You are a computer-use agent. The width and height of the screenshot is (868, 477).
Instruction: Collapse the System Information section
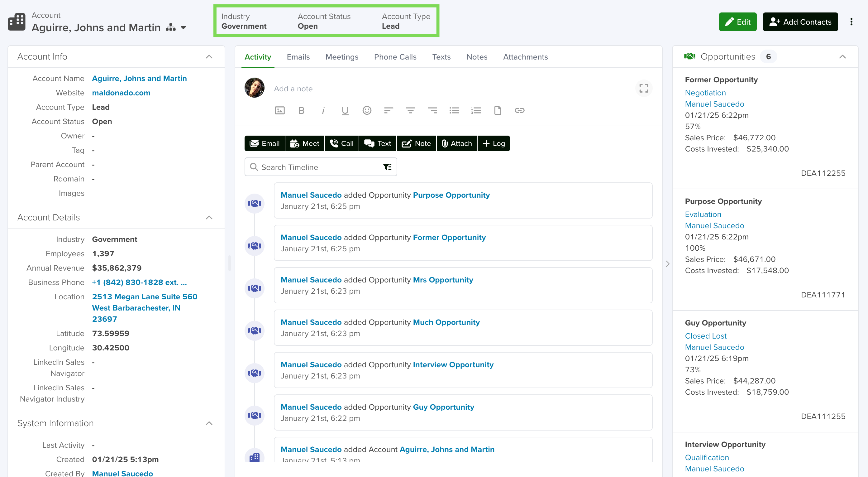pos(209,423)
